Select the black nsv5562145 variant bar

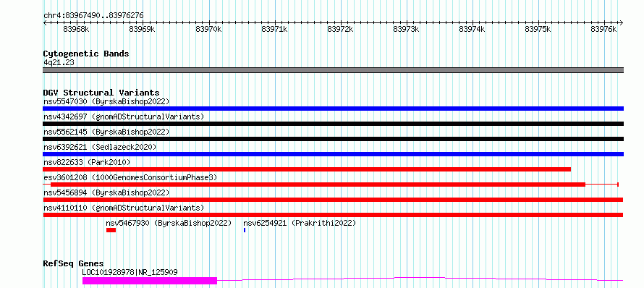[x=333, y=139]
